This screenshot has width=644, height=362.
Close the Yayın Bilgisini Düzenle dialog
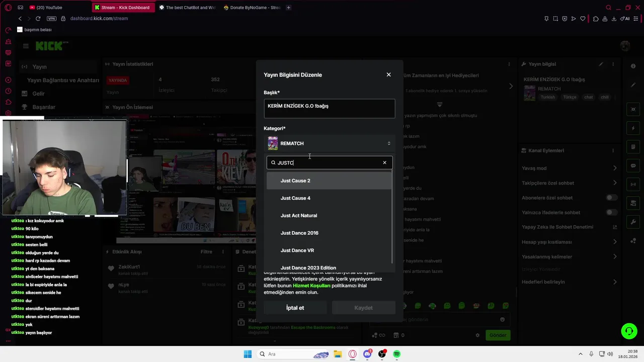pyautogui.click(x=388, y=74)
